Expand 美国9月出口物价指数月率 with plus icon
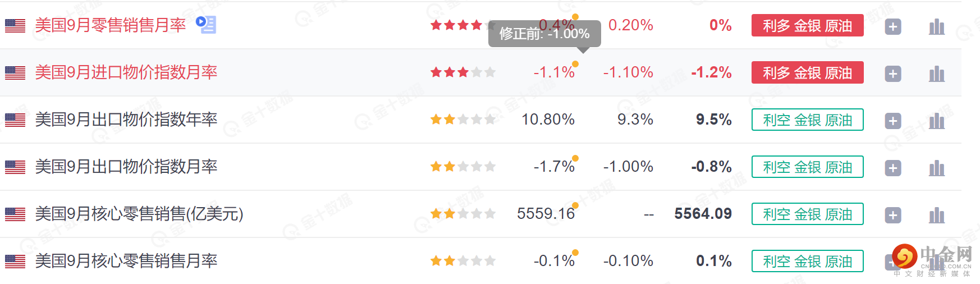 click(892, 168)
